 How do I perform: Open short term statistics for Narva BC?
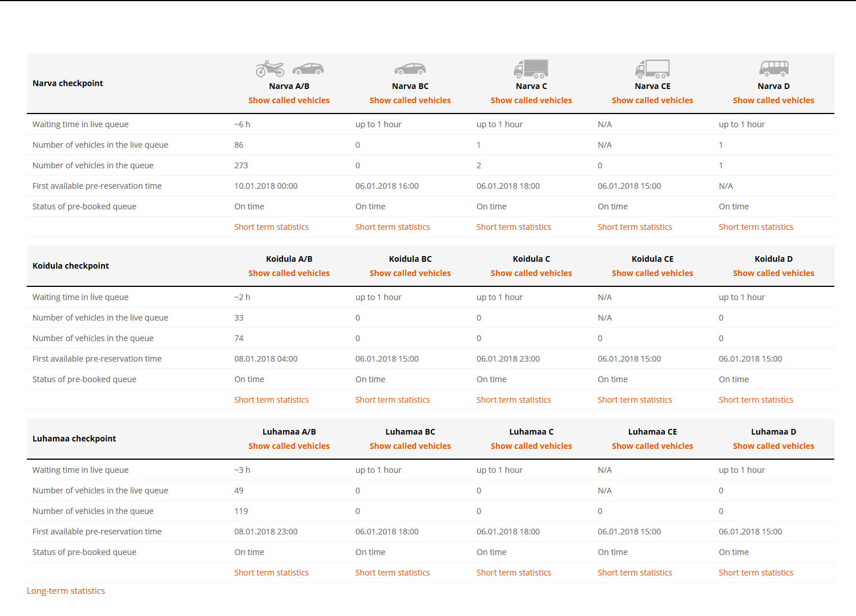(x=393, y=227)
